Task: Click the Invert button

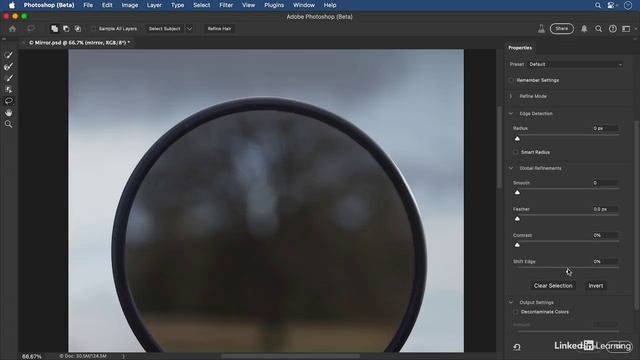Action: [x=596, y=286]
